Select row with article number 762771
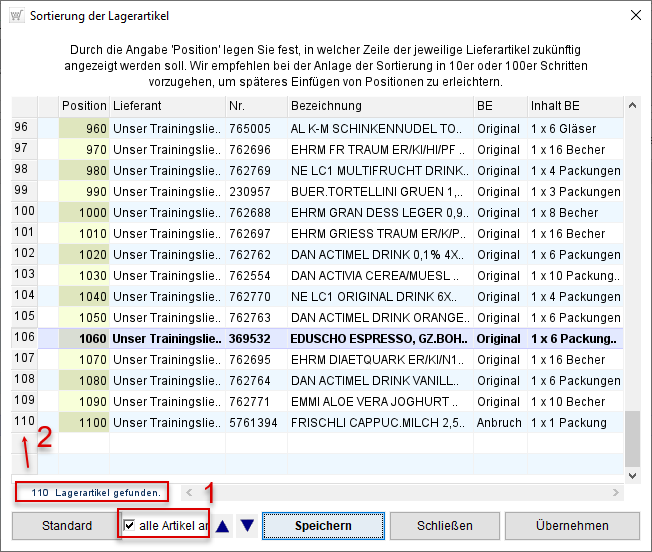 [x=255, y=402]
